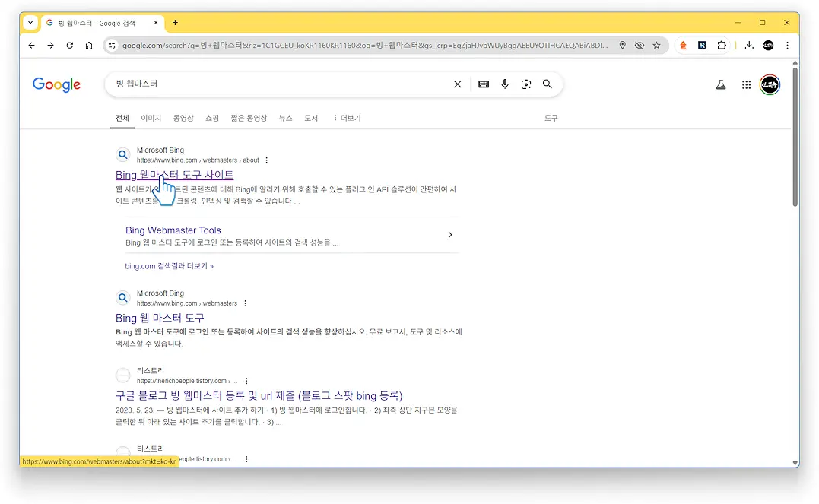Open Chrome's three-dot browser menu
Image resolution: width=819 pixels, height=504 pixels.
pos(787,46)
